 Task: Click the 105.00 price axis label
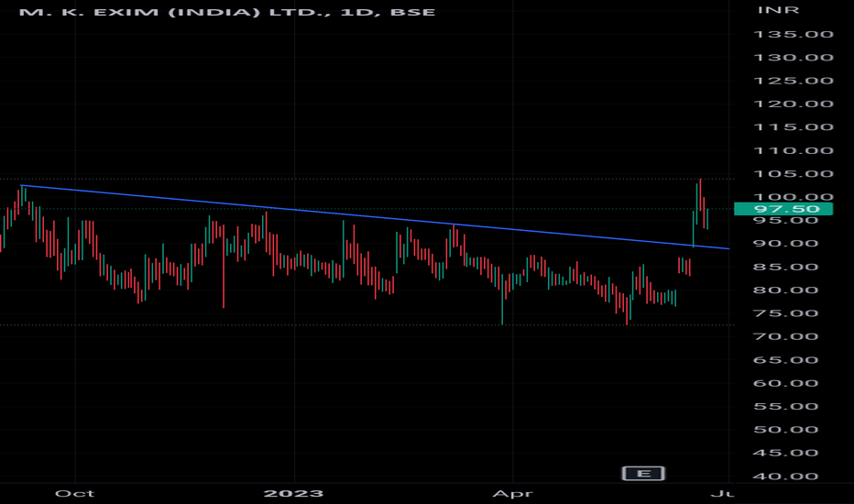793,174
